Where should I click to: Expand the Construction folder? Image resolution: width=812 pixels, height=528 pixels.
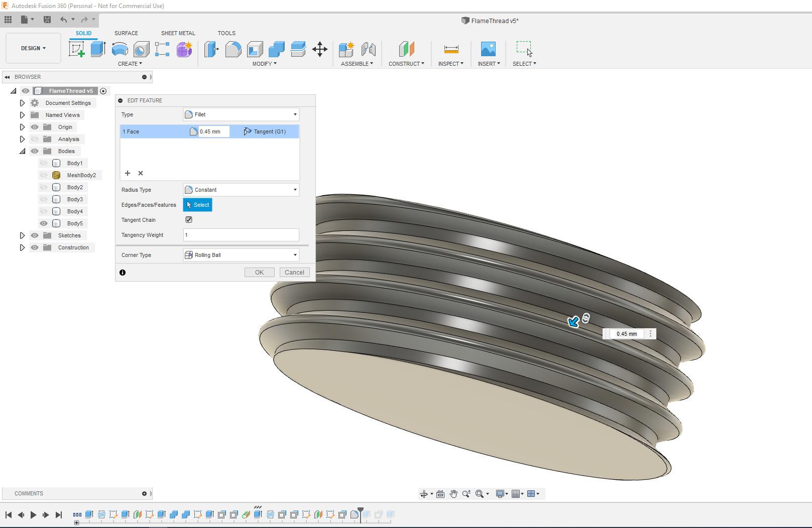click(22, 247)
